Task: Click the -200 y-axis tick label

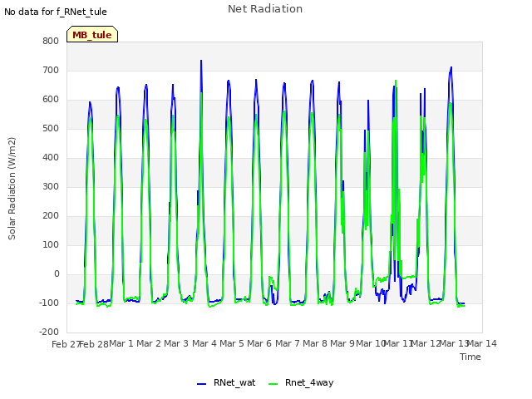Action: (49, 332)
